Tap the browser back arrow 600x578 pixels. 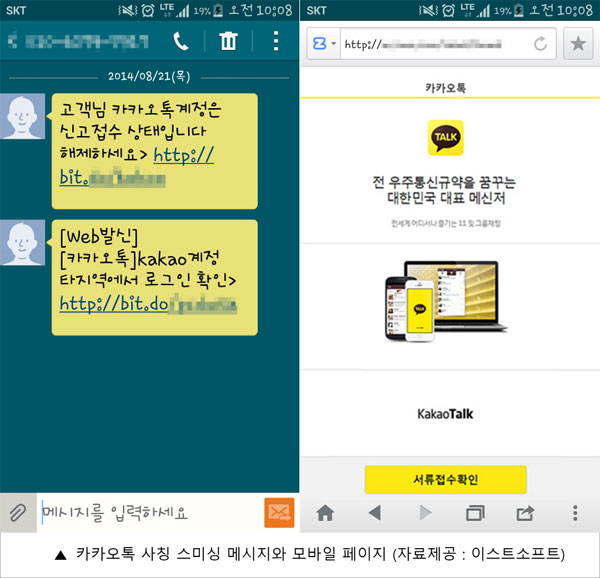tap(374, 513)
